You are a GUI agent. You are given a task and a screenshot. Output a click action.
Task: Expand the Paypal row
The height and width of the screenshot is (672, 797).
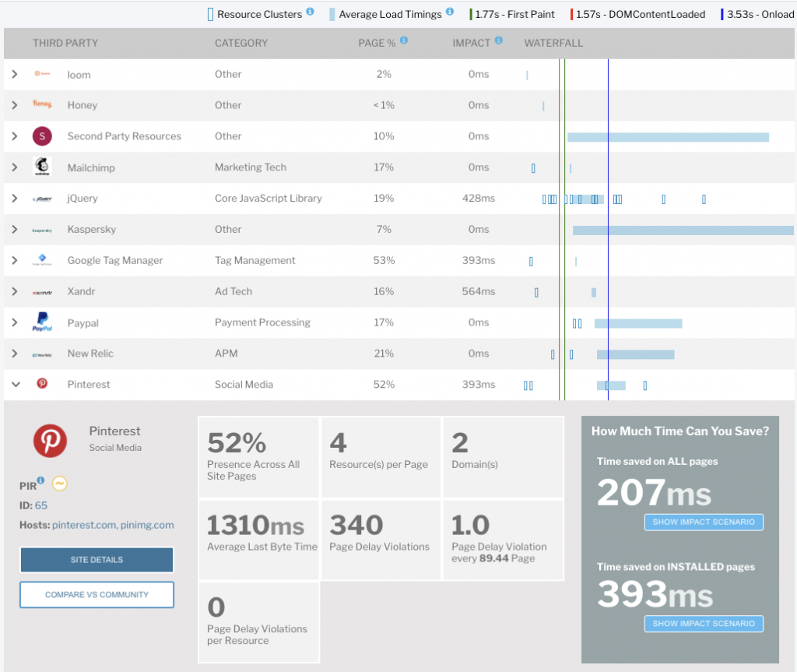15,322
